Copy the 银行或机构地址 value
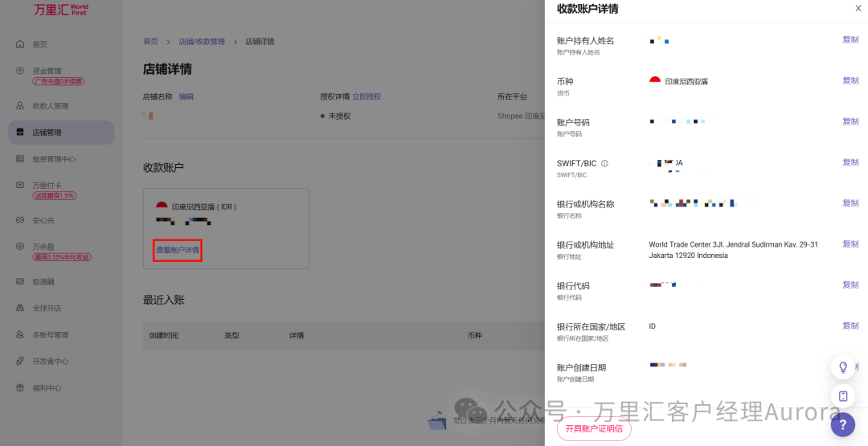Viewport: 868px width, 446px height. (850, 244)
